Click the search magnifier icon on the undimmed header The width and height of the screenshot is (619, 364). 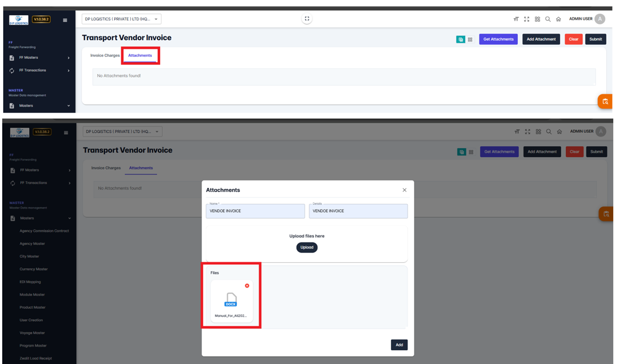(548, 19)
